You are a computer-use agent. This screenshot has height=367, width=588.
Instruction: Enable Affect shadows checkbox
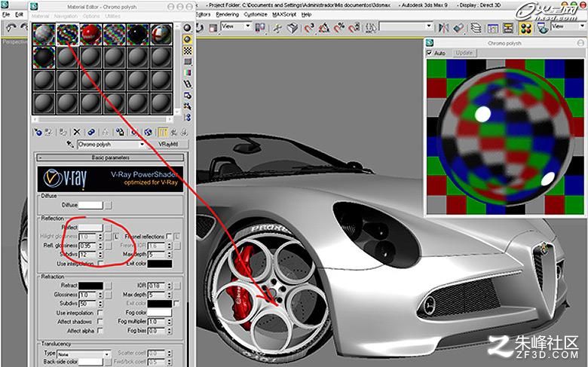pos(100,322)
